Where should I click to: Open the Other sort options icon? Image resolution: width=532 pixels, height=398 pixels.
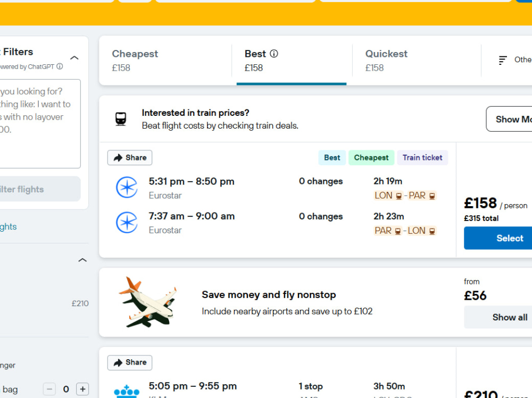point(503,60)
